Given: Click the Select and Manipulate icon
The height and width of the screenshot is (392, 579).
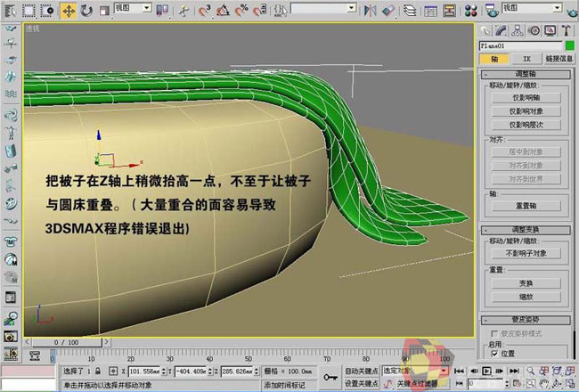Looking at the screenshot, I should (x=183, y=11).
